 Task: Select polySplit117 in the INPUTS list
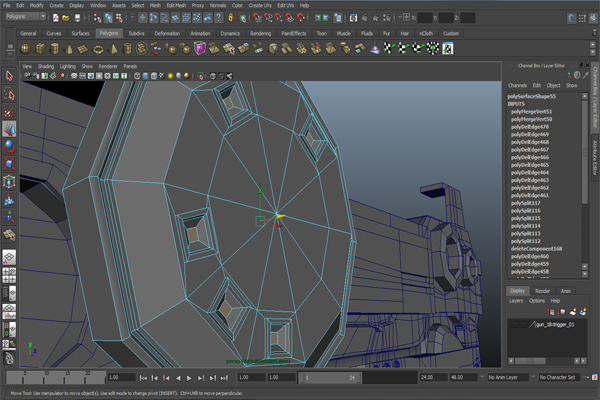pyautogui.click(x=526, y=203)
